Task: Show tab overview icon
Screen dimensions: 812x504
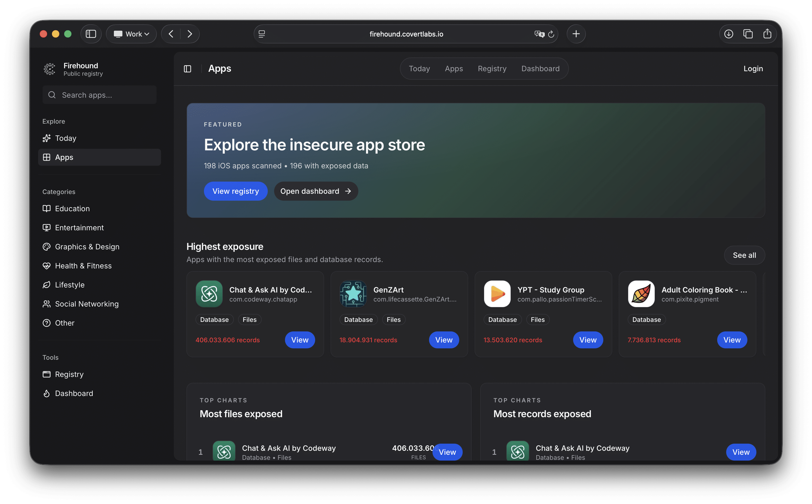Action: (x=748, y=34)
